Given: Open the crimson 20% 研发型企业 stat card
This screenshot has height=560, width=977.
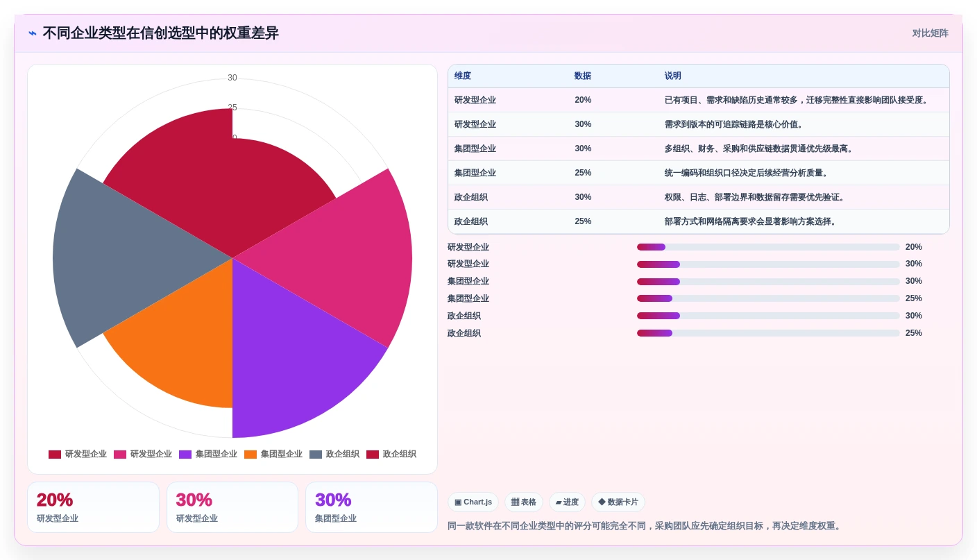Looking at the screenshot, I should [93, 507].
